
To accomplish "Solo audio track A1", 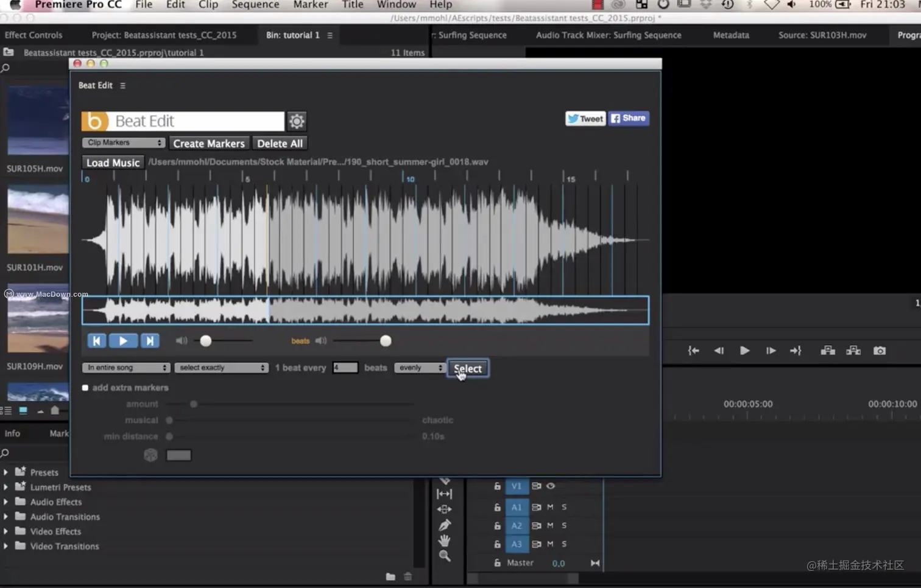I will point(564,507).
